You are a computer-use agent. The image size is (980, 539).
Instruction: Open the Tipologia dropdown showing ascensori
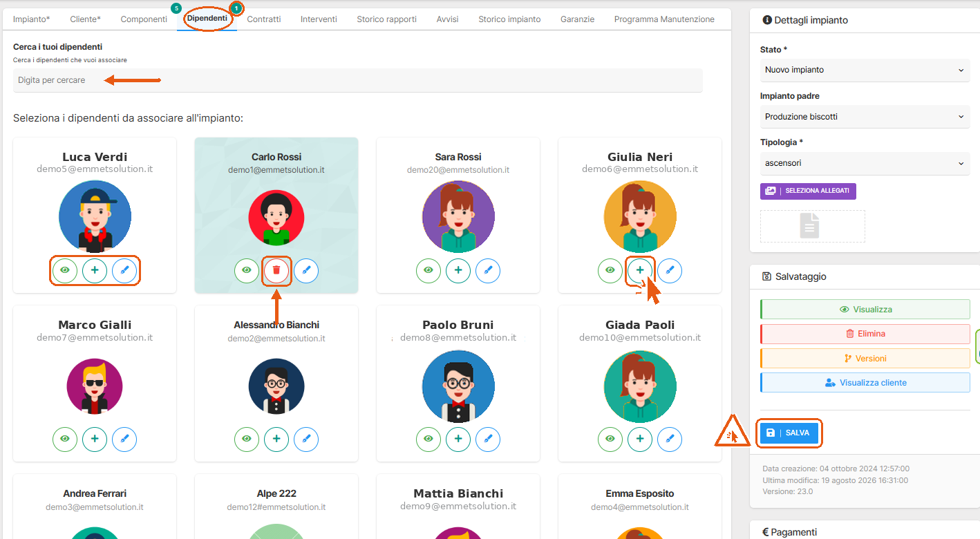tap(865, 164)
